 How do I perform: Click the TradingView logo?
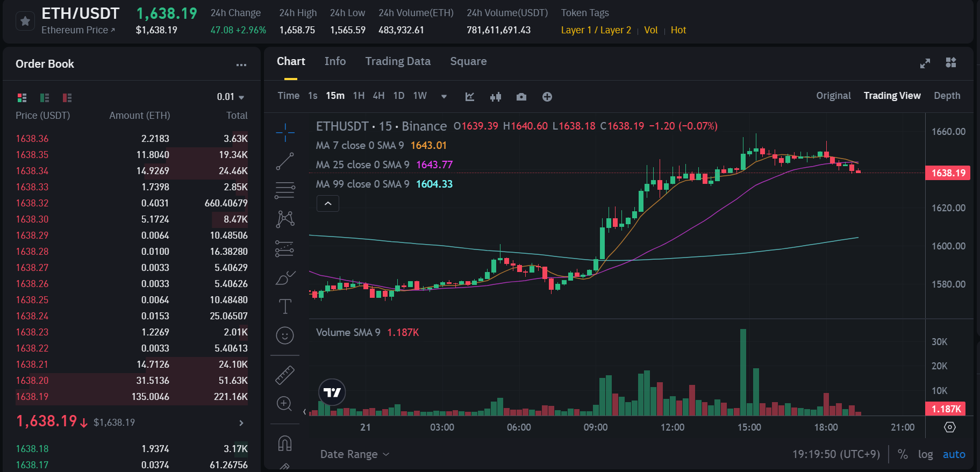point(332,392)
